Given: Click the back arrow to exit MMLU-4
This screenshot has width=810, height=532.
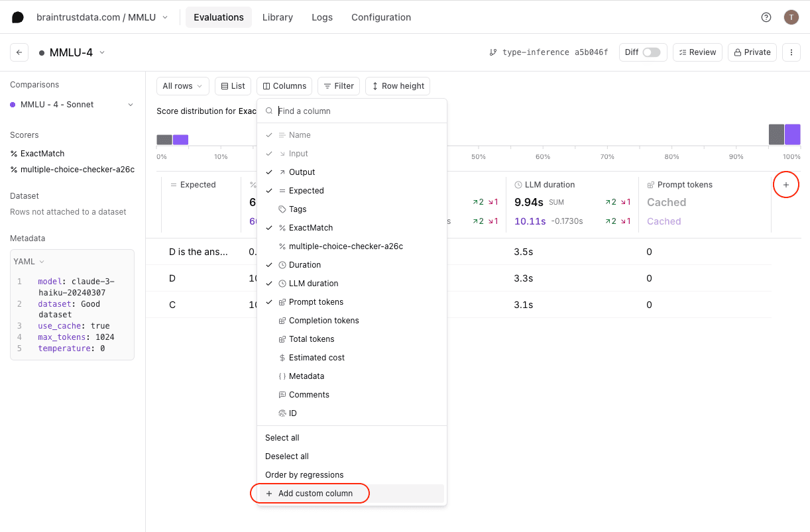Looking at the screenshot, I should pyautogui.click(x=19, y=52).
